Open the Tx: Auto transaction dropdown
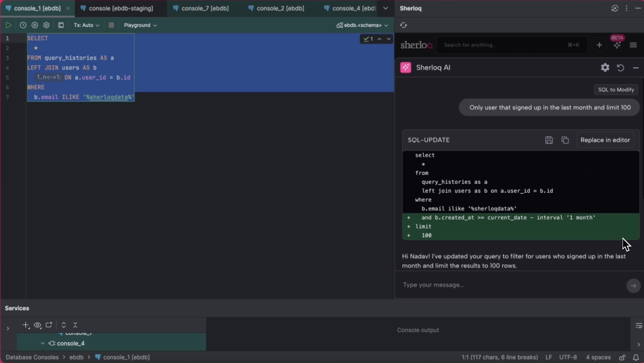The height and width of the screenshot is (363, 644). click(86, 25)
